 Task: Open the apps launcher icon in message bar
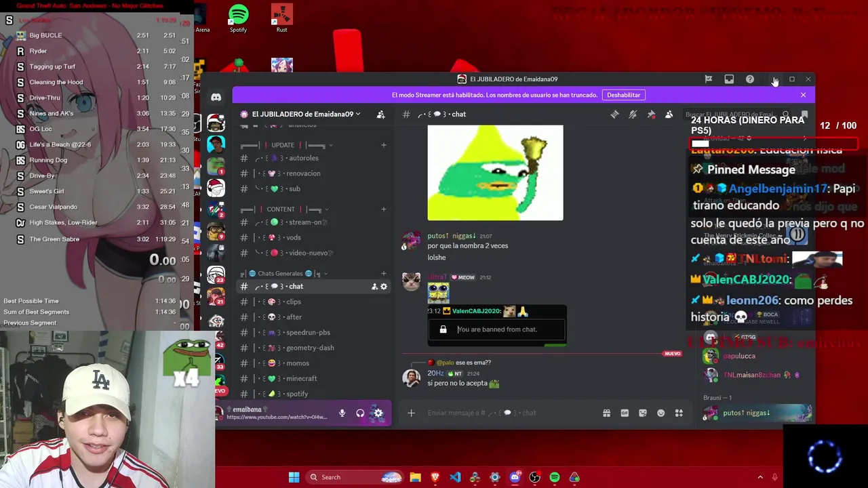679,413
